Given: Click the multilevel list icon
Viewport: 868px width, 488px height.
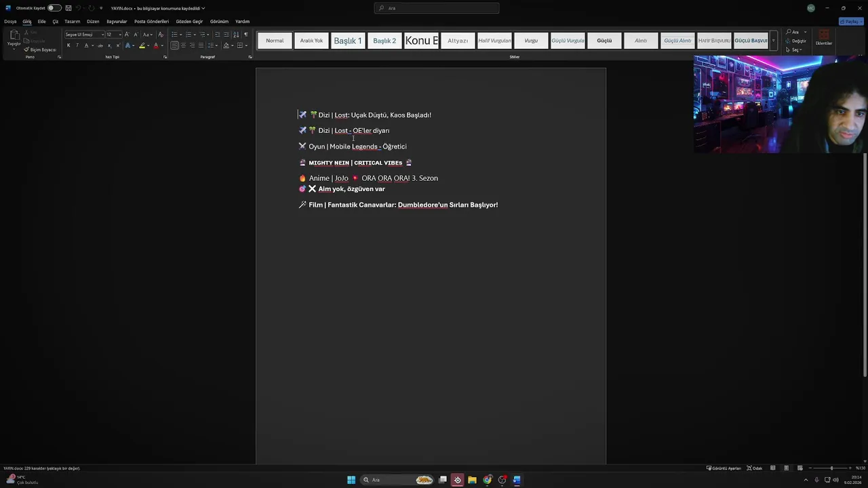Looking at the screenshot, I should [202, 35].
